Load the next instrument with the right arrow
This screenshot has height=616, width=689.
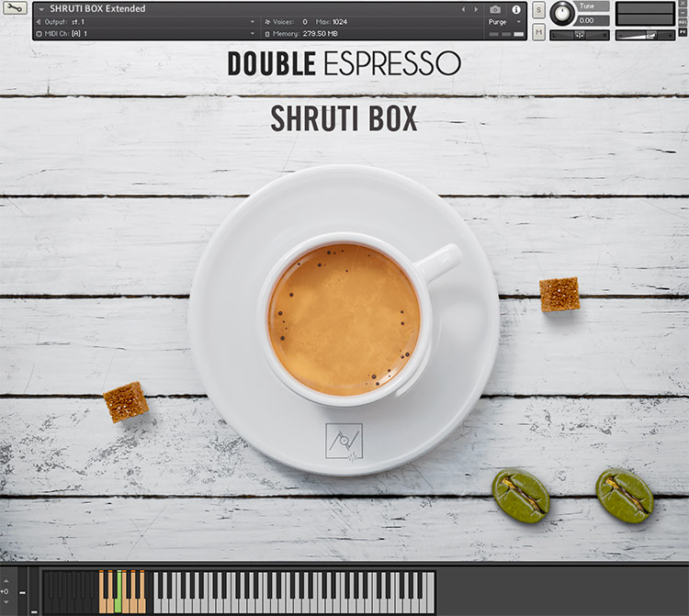(x=476, y=9)
